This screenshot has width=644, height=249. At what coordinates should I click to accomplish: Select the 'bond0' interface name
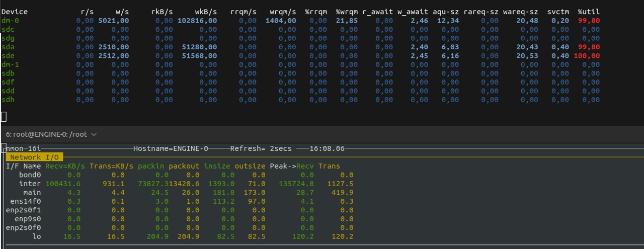(30, 175)
